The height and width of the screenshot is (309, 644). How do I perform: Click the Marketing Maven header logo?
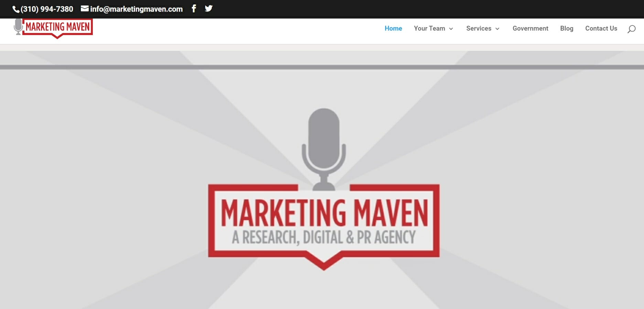coord(53,28)
